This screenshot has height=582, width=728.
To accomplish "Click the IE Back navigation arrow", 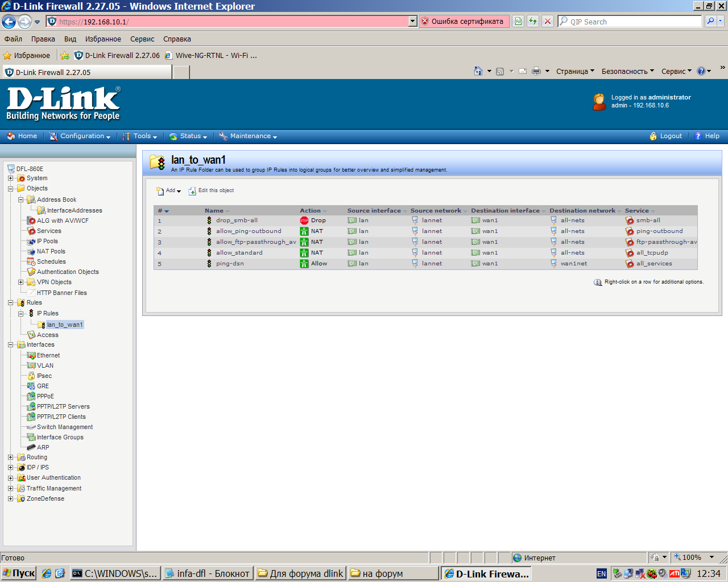I will pyautogui.click(x=9, y=22).
